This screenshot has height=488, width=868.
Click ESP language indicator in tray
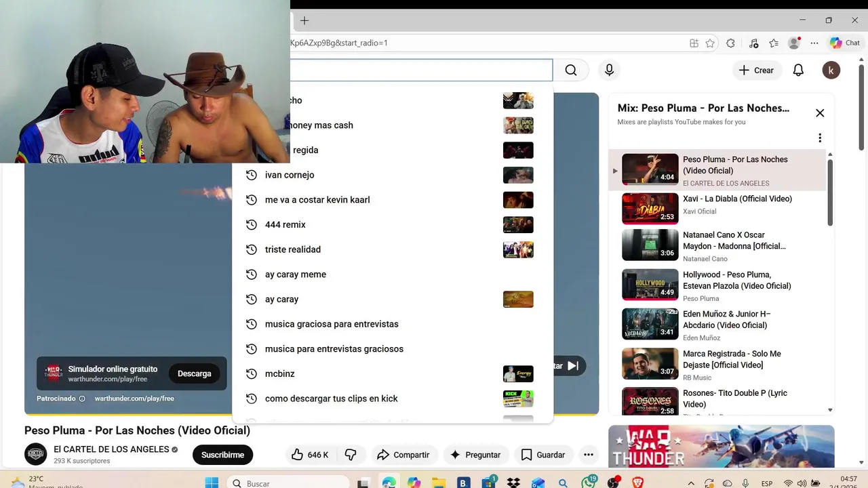(766, 483)
